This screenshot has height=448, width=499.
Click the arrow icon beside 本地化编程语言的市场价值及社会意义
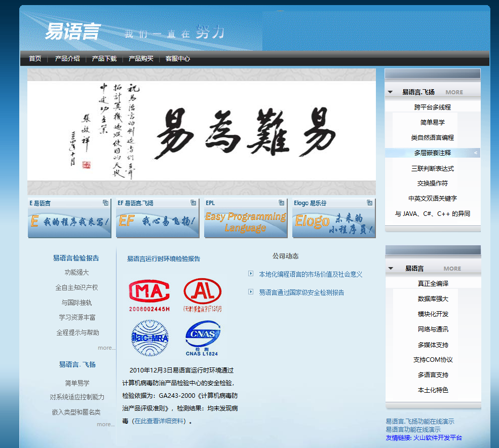pos(250,273)
